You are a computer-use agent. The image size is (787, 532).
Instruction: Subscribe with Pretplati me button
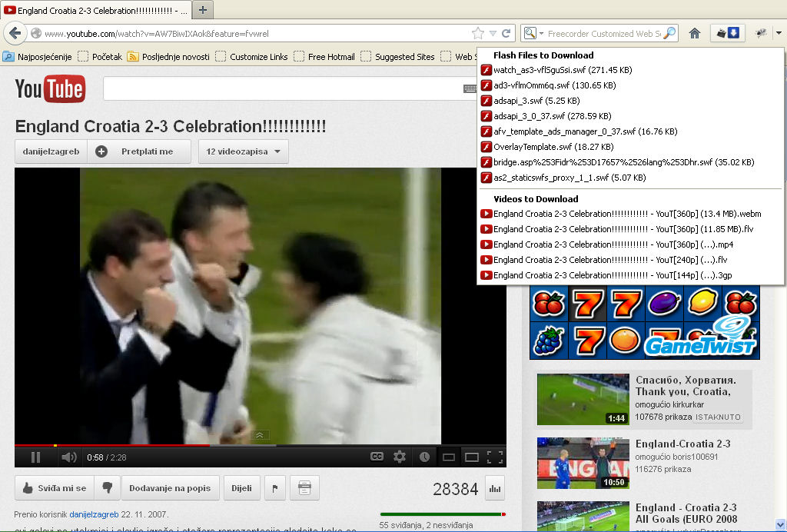(140, 151)
